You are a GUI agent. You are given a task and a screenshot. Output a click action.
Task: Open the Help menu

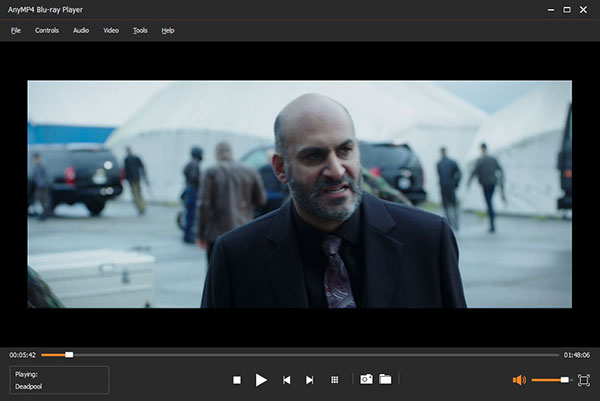pos(168,31)
